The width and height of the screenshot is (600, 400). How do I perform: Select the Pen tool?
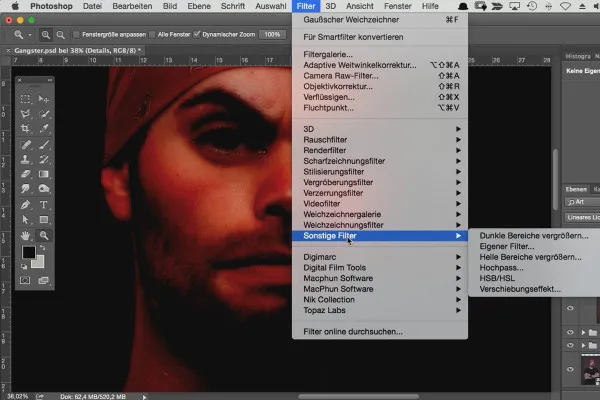(x=25, y=205)
